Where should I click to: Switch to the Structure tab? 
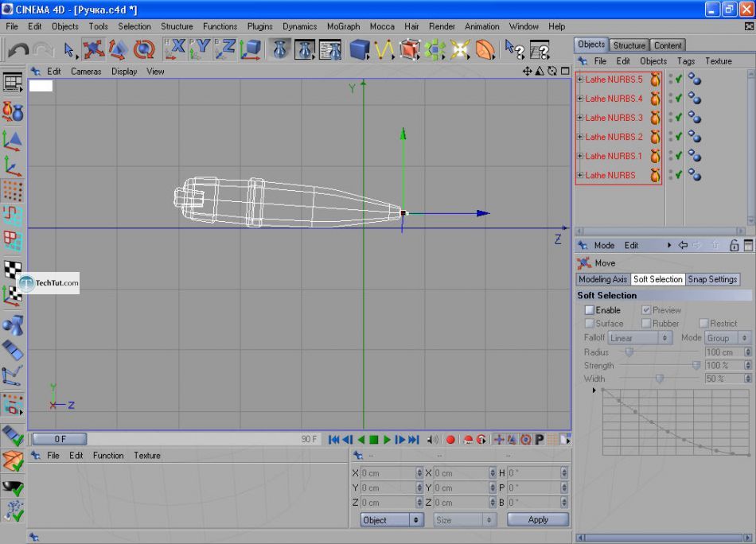click(x=629, y=45)
